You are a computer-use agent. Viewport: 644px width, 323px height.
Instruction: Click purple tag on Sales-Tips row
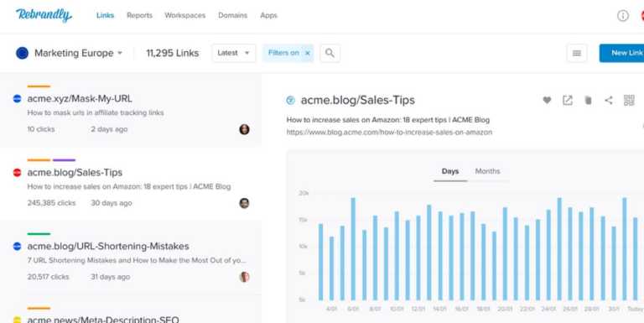tap(64, 160)
